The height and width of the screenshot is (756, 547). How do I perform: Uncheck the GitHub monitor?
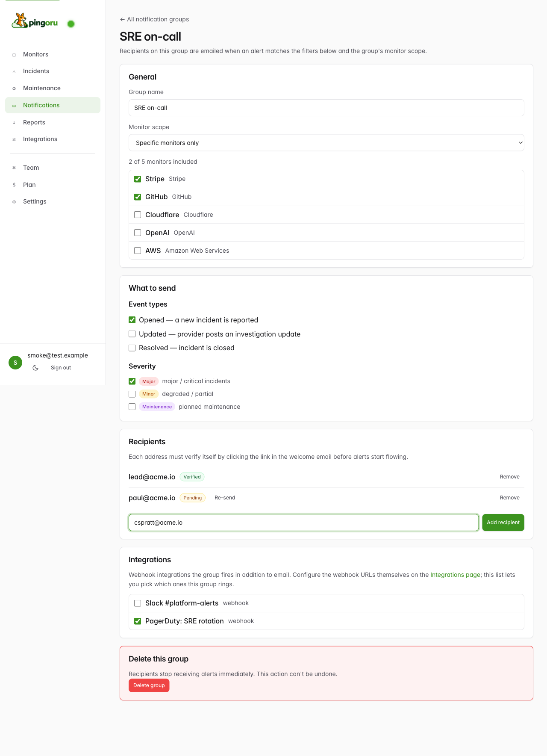pos(138,197)
